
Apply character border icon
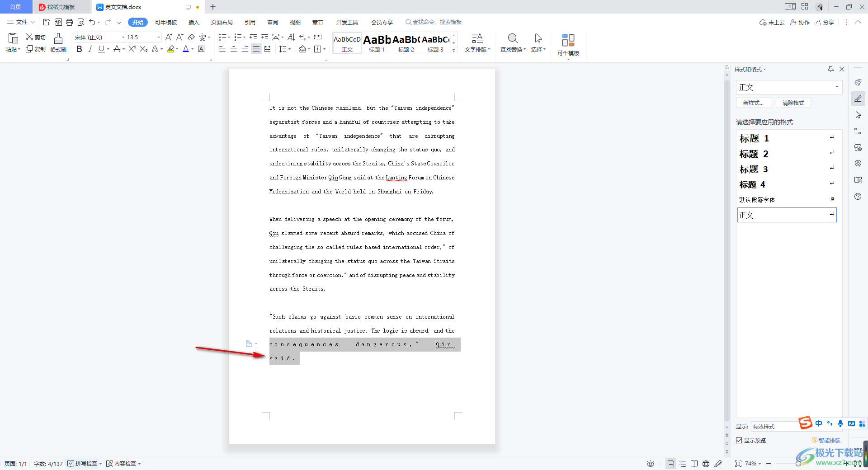pyautogui.click(x=201, y=49)
